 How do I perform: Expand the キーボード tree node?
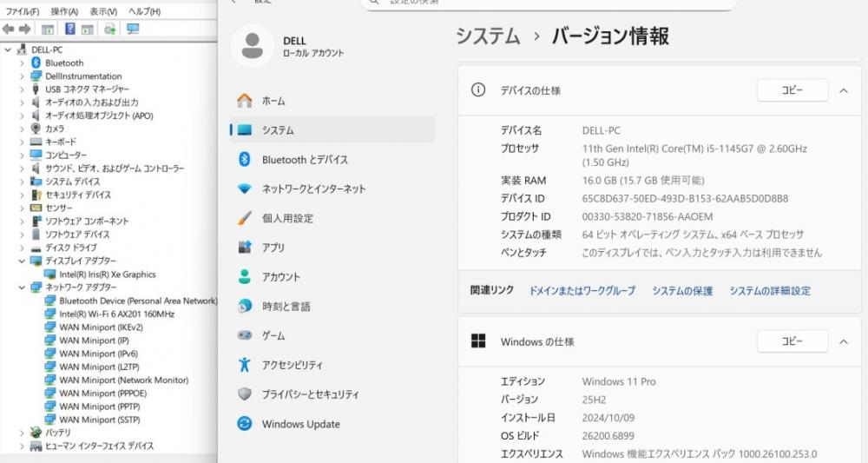[x=23, y=142]
